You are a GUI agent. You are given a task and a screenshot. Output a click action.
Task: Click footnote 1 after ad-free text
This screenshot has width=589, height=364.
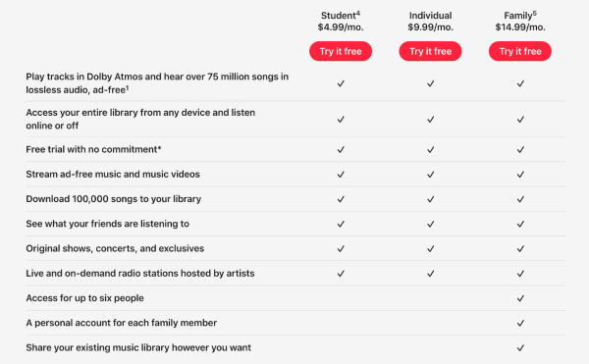[128, 88]
